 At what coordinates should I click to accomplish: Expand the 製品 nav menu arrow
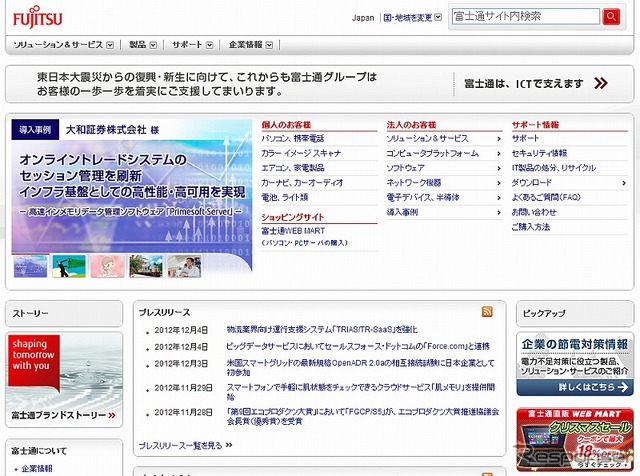pos(153,45)
